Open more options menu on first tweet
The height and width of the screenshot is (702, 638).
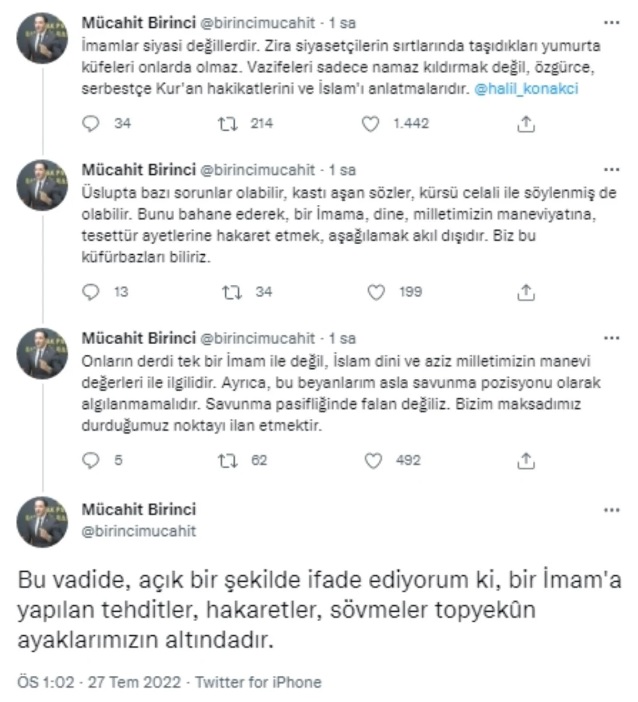point(612,20)
